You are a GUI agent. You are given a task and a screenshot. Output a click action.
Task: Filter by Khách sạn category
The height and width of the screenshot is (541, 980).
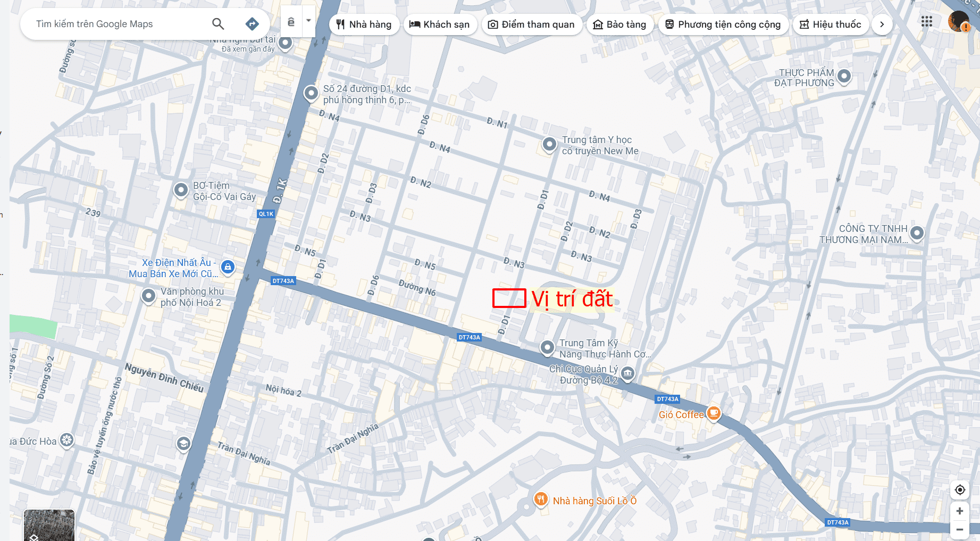click(x=440, y=24)
